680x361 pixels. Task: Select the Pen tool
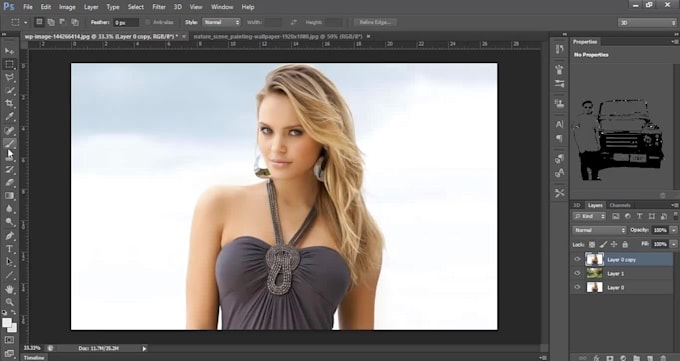coord(10,236)
